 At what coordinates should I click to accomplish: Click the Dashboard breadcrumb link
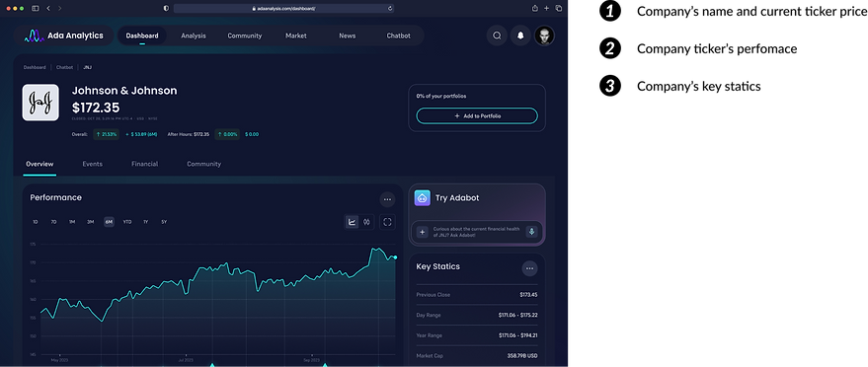click(x=35, y=67)
